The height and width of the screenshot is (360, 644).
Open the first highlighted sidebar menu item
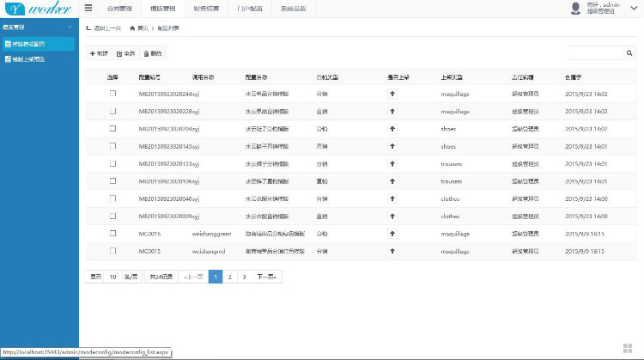coord(39,44)
